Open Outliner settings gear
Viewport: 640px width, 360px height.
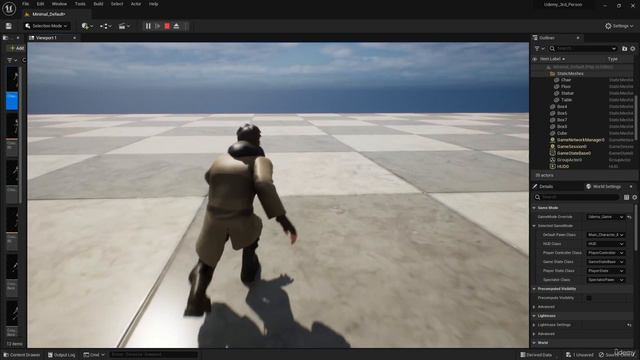633,49
